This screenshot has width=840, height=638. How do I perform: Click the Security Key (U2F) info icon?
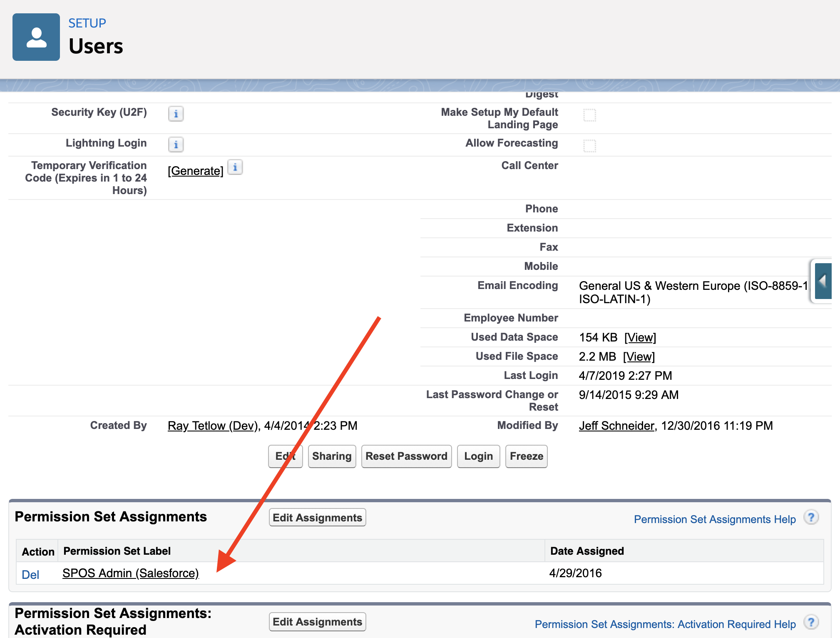[176, 114]
